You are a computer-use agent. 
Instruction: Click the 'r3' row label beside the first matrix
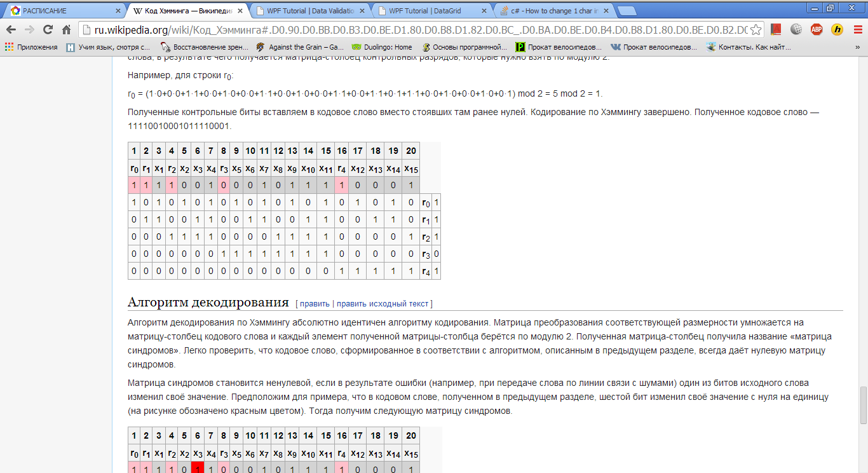426,254
